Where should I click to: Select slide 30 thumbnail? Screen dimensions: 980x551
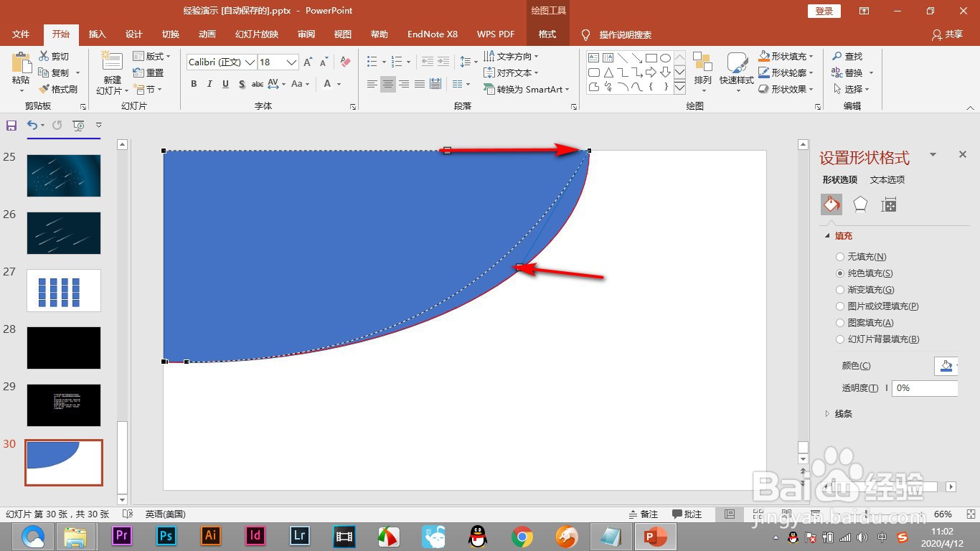[64, 463]
